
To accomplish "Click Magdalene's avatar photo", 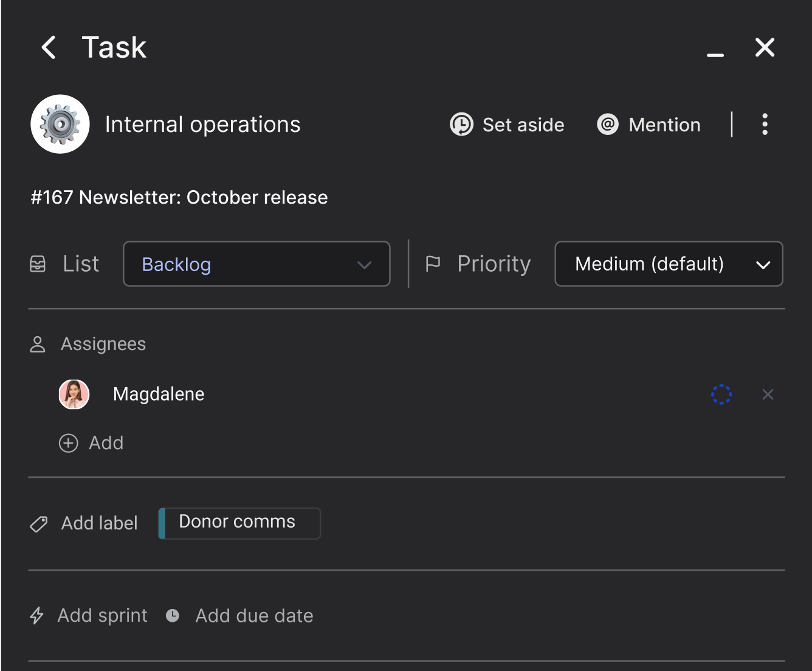I will click(x=74, y=394).
